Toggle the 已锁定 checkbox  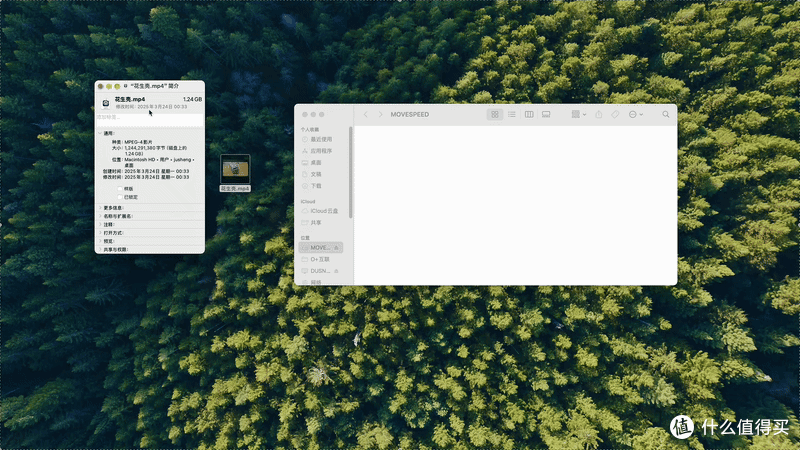click(x=120, y=197)
